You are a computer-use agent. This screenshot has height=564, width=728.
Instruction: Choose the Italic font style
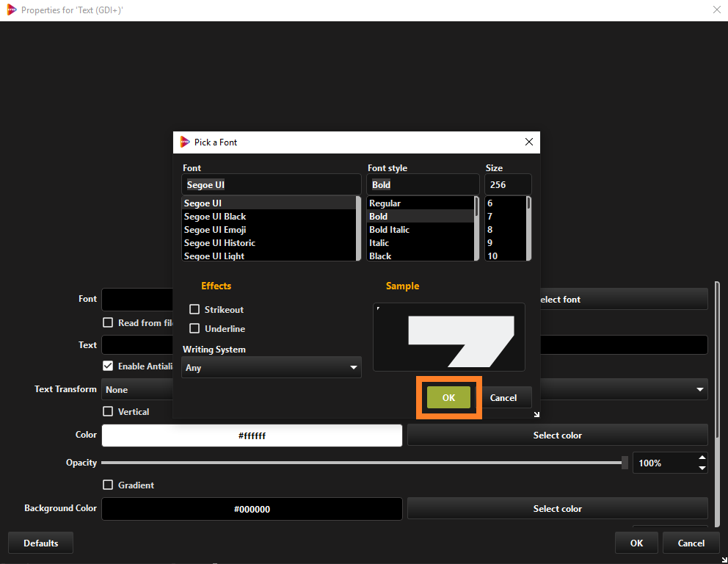click(x=421, y=243)
